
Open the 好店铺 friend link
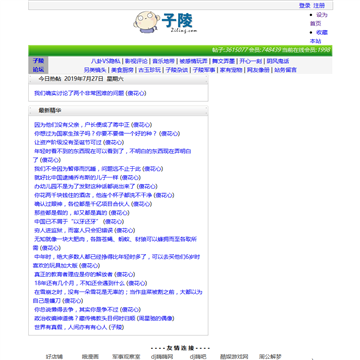click(x=54, y=357)
